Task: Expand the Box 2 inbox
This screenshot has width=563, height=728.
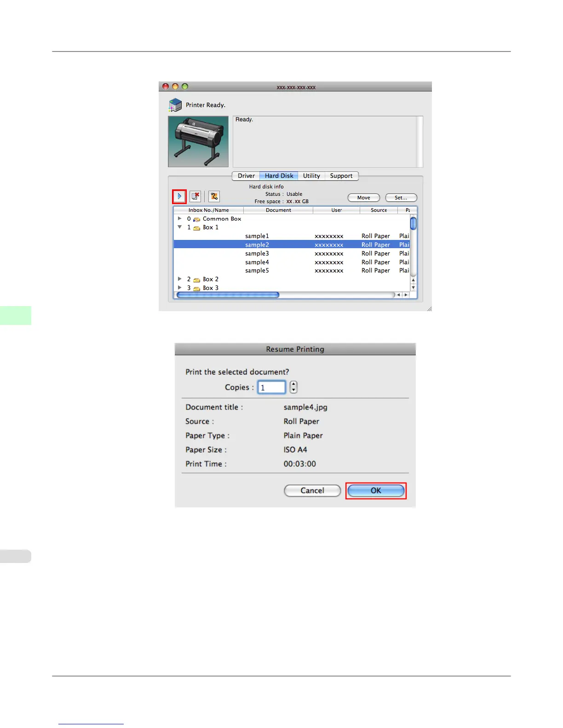Action: [x=179, y=279]
